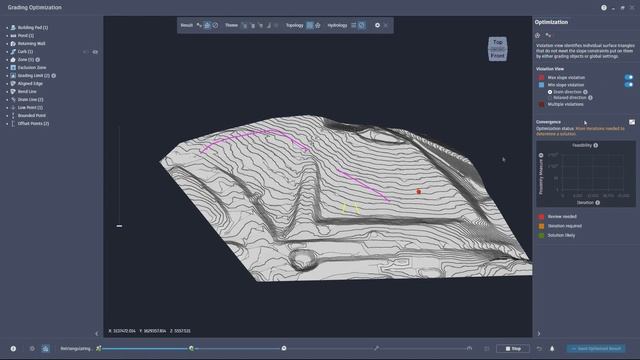Click the Building Pad object icon
Viewport: 640px width, 360px height.
click(13, 27)
